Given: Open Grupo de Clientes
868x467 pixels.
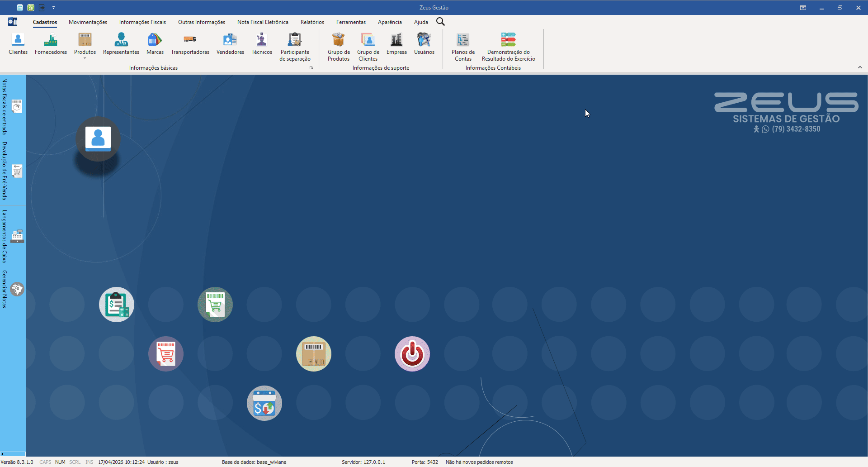Looking at the screenshot, I should 368,47.
